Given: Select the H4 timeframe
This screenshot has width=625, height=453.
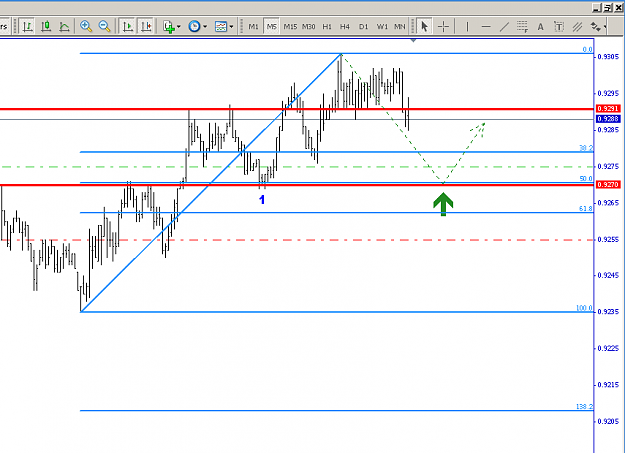Looking at the screenshot, I should point(345,26).
